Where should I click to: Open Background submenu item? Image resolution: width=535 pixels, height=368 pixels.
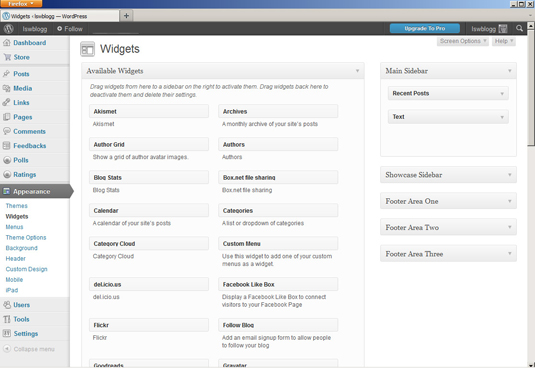[21, 248]
